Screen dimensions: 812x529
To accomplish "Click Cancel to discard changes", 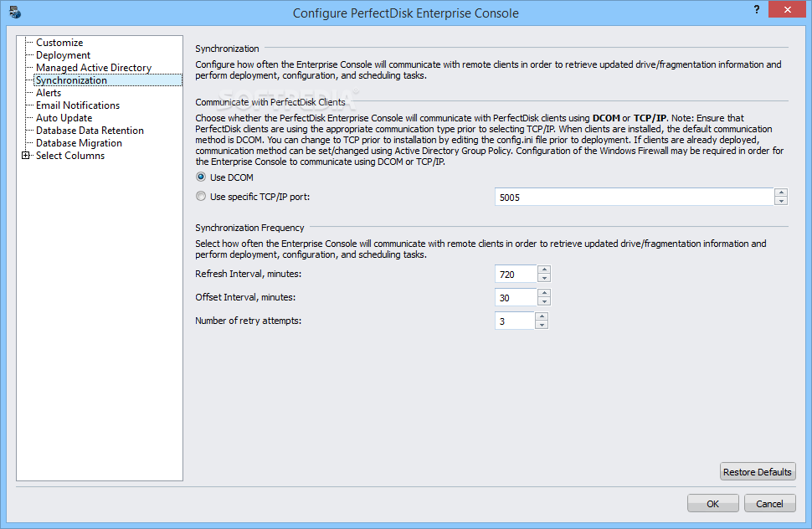I will click(769, 504).
